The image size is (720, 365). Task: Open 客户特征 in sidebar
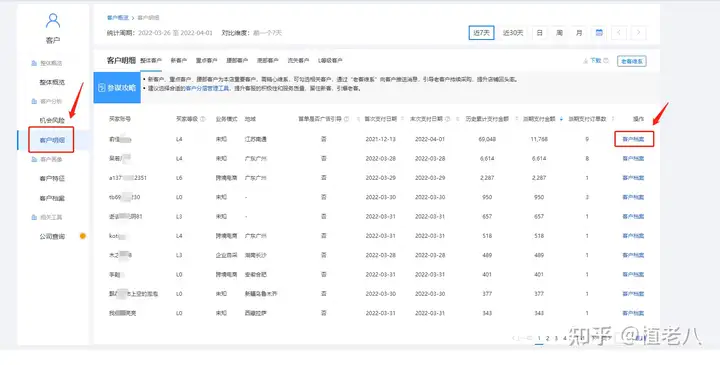(52, 179)
